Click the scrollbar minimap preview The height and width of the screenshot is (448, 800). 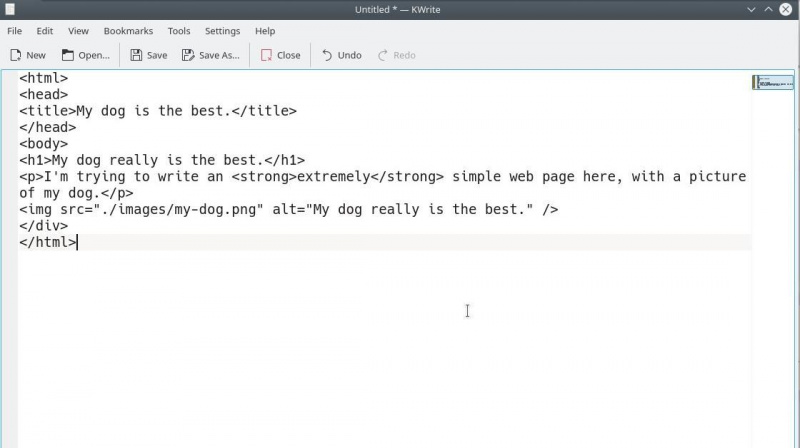tap(773, 82)
